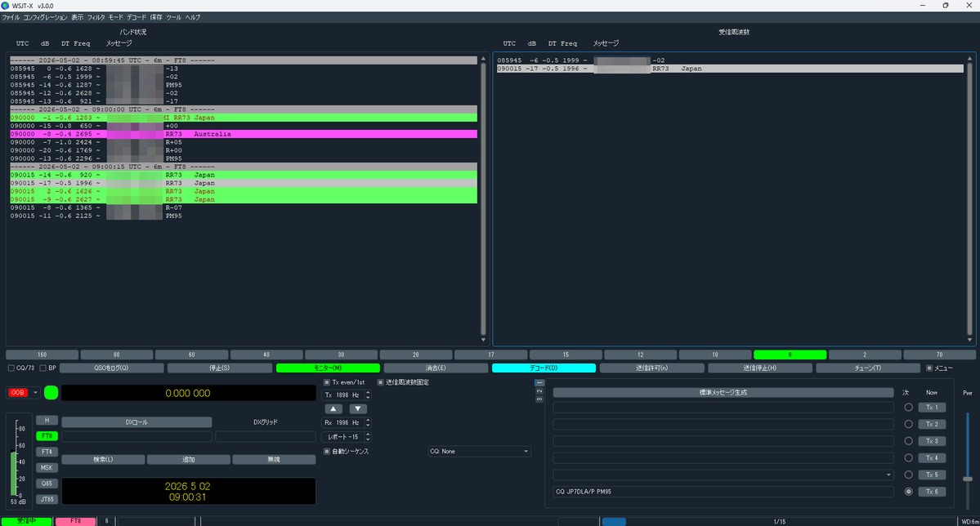980x526 pixels.
Task: Expand the Tx 5 message dropdown
Action: click(x=888, y=475)
